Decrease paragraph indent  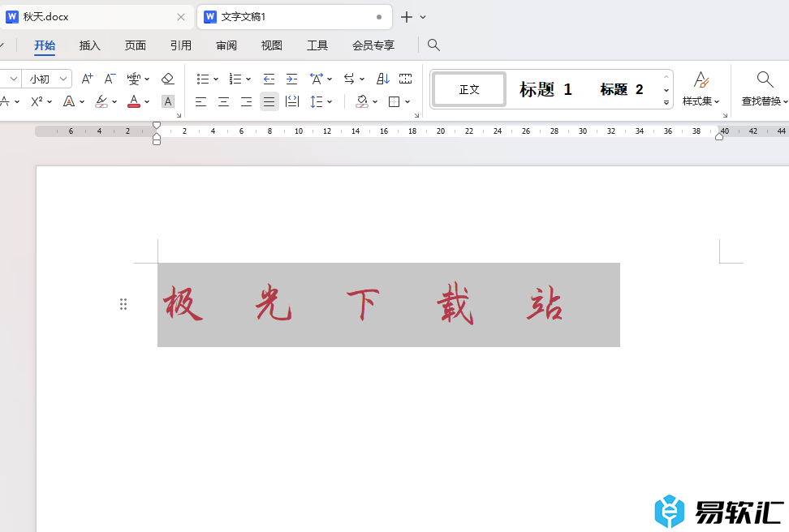pos(269,79)
